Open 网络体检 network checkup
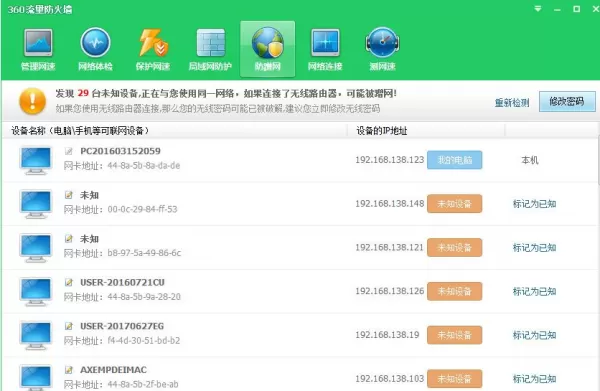Viewport: 600px width, 391px height. pyautogui.click(x=95, y=50)
